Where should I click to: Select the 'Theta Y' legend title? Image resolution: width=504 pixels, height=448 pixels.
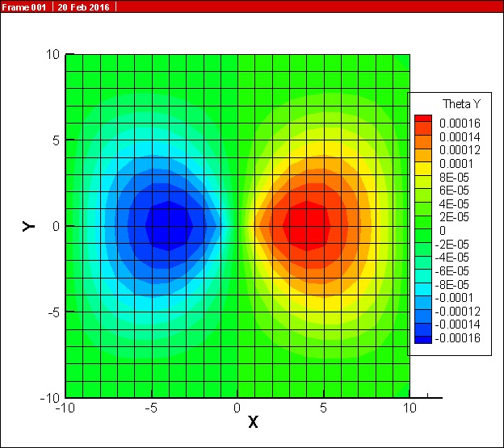click(x=461, y=104)
